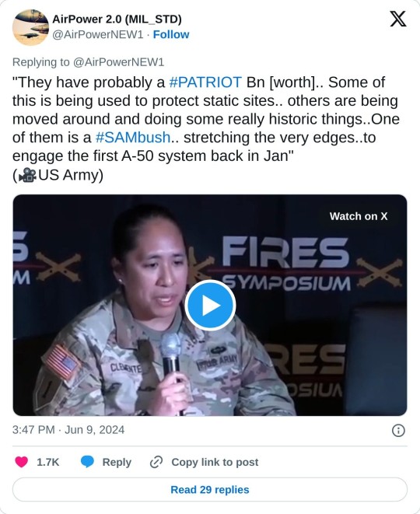
Task: Open the Replying to @AirPowerNEW1 link
Action: 88,62
